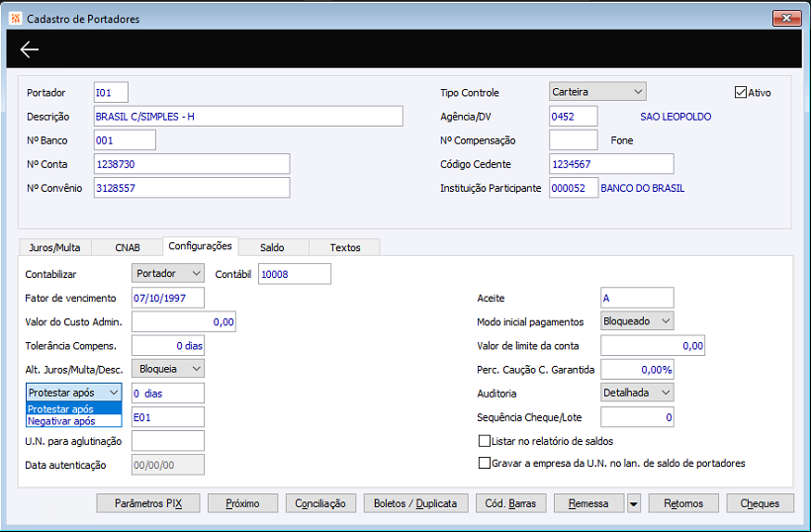Select Negativar após from the list
This screenshot has height=532, width=811.
click(61, 421)
